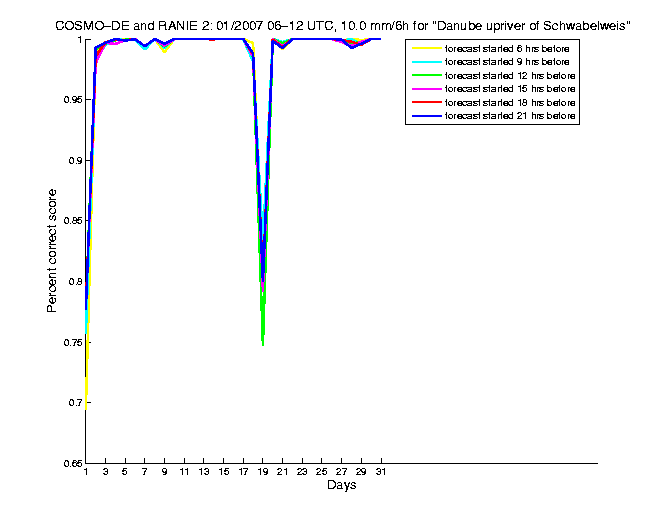Click the x-axis tick label 11
Image resolution: width=660 pixels, height=520 pixels.
pyautogui.click(x=184, y=472)
